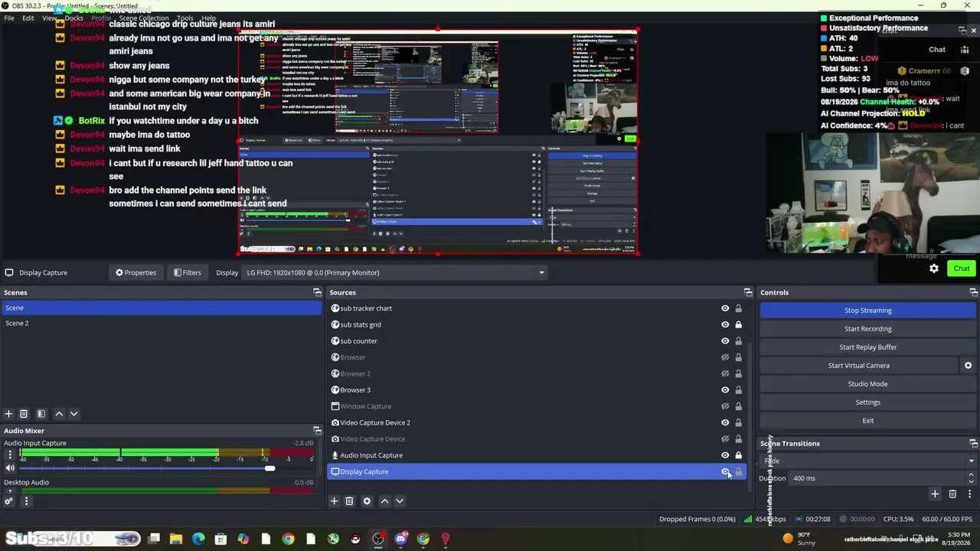Send chat message with green Chat button
This screenshot has width=980, height=551.
[962, 269]
